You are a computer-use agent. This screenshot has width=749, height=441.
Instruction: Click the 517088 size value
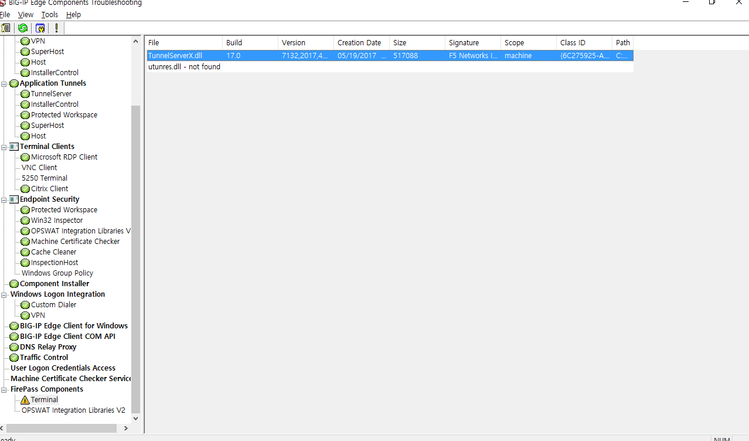point(406,55)
